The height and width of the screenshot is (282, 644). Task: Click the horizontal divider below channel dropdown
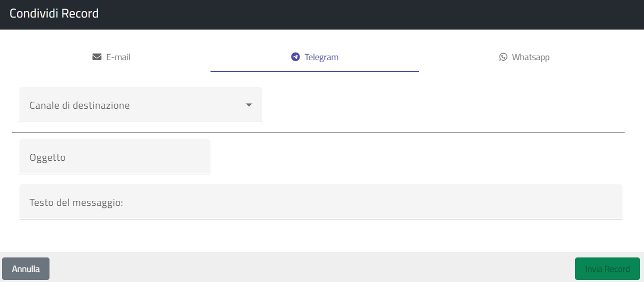[x=318, y=132]
